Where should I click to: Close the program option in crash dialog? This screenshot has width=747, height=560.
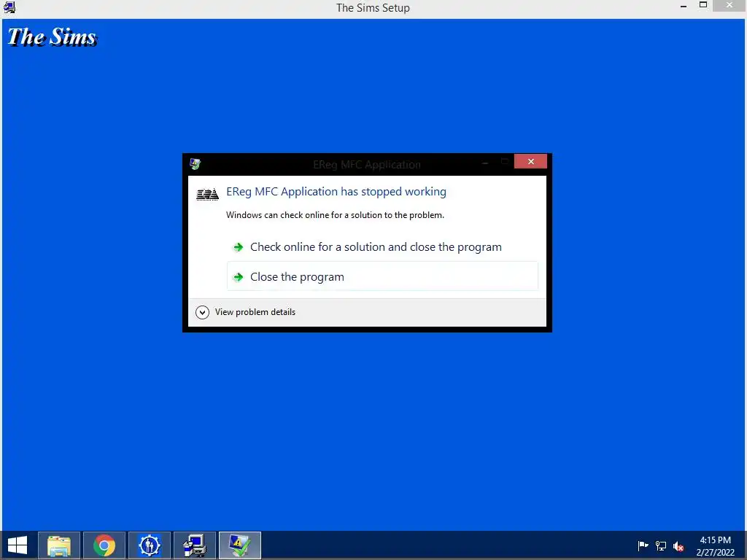382,276
